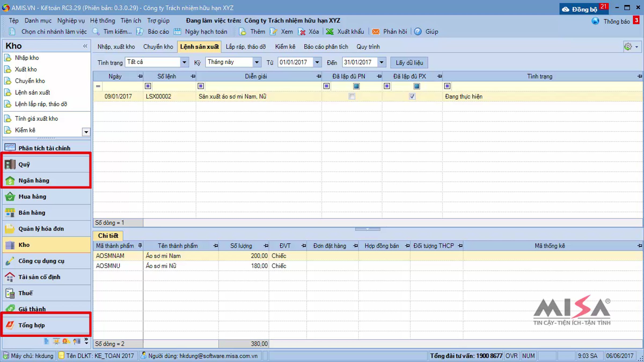Click the Xuất khẩu Excel icon

tap(330, 32)
